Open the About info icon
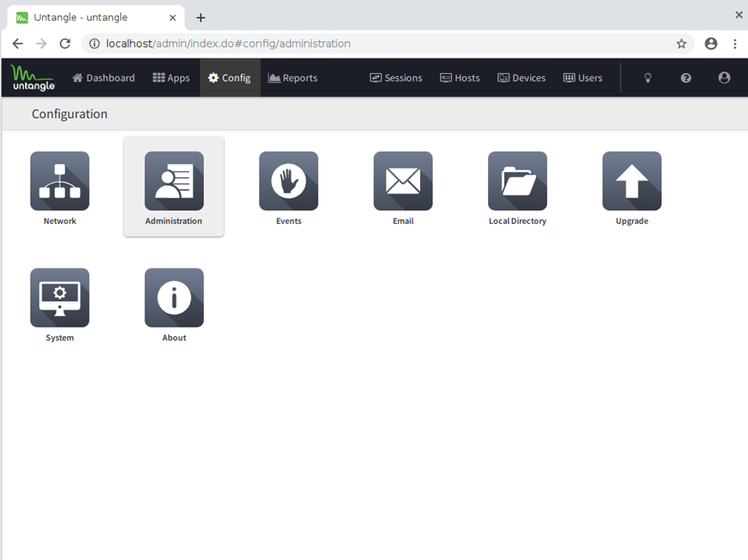Screen dimensions: 748x560 [x=174, y=298]
